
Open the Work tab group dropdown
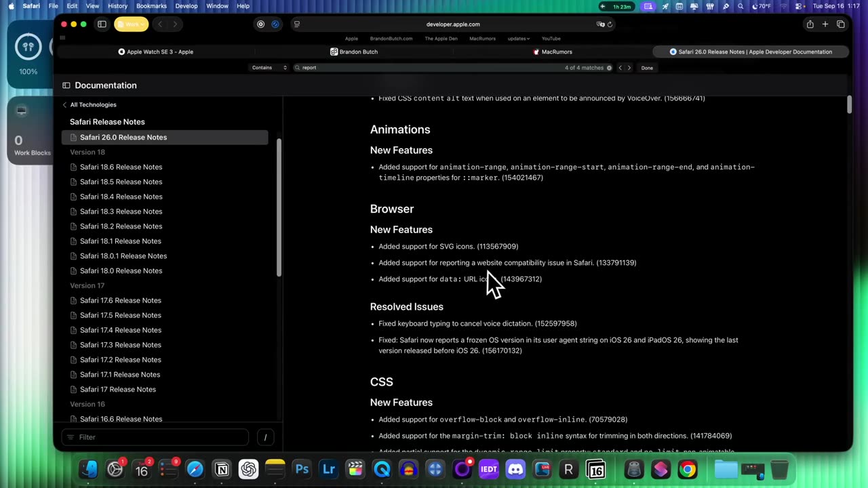point(132,24)
